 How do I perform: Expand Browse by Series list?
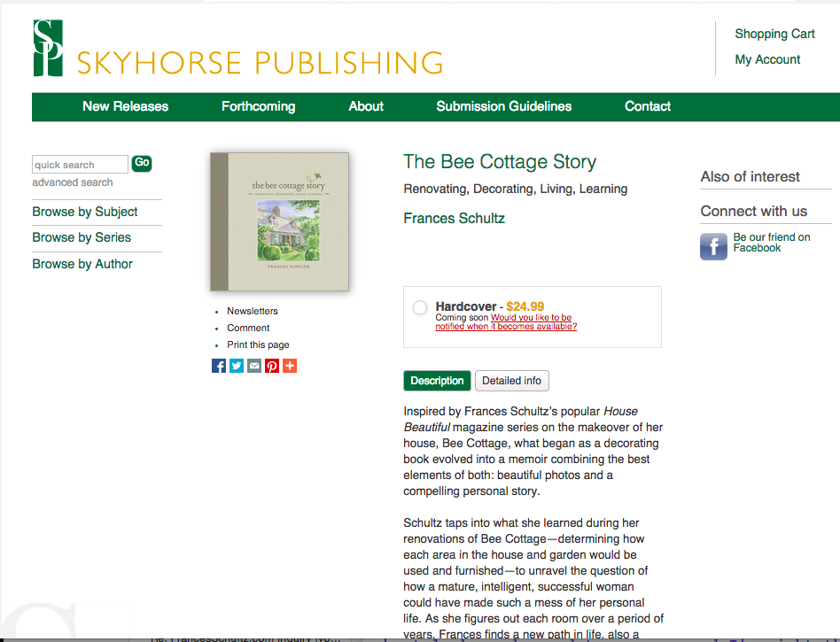click(82, 237)
